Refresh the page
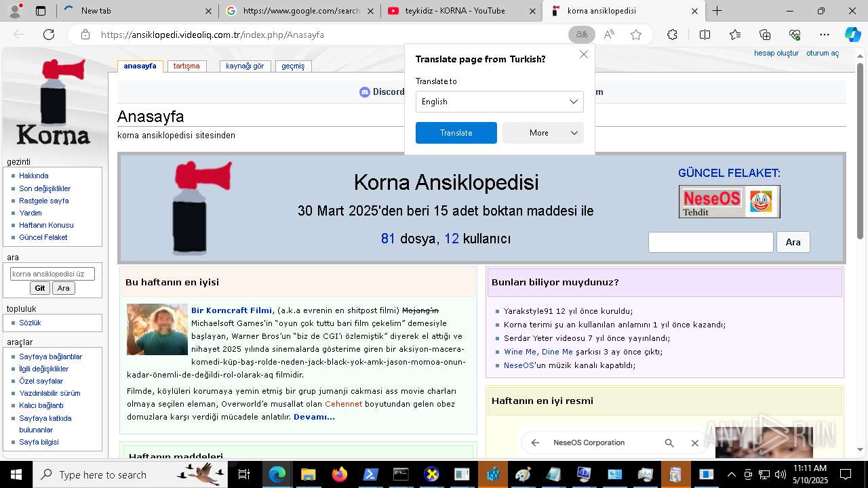The height and width of the screenshot is (488, 868). click(49, 35)
